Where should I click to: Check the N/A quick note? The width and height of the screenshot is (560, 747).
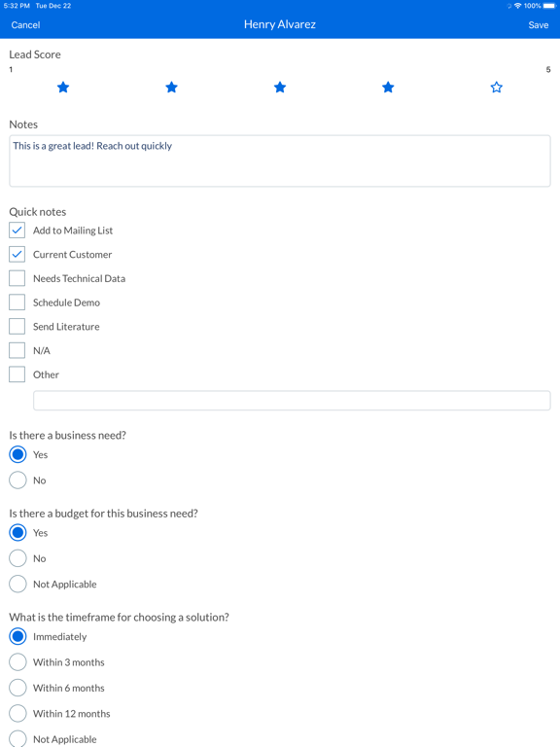click(17, 350)
